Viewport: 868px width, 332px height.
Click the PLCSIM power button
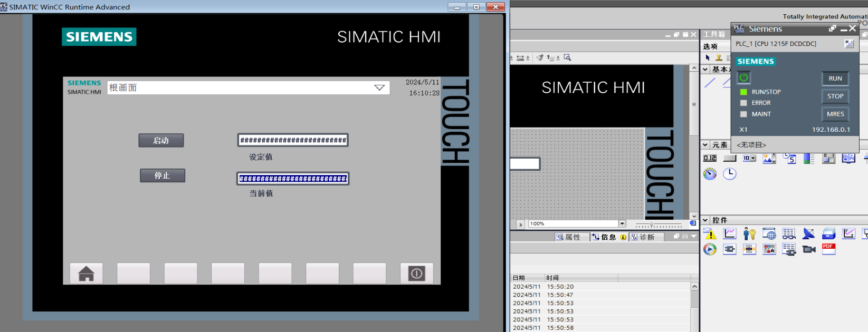(x=743, y=78)
